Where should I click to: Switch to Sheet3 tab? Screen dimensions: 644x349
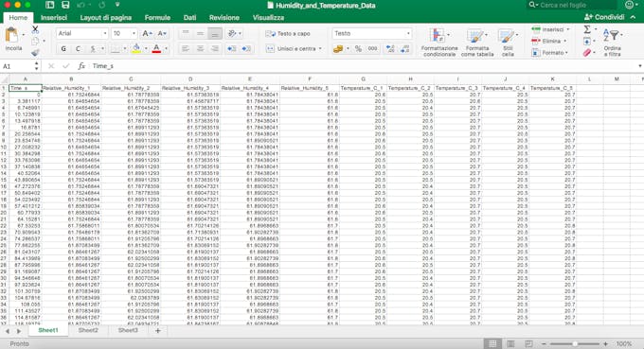tap(128, 330)
